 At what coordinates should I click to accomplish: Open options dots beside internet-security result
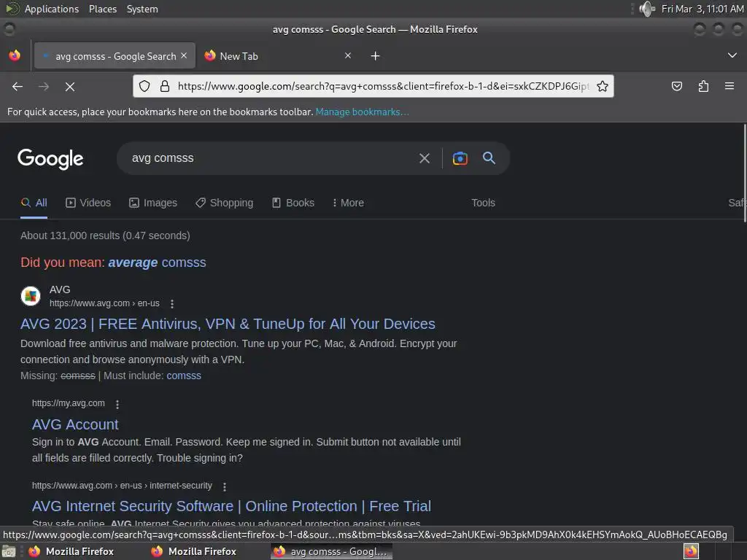pos(225,486)
